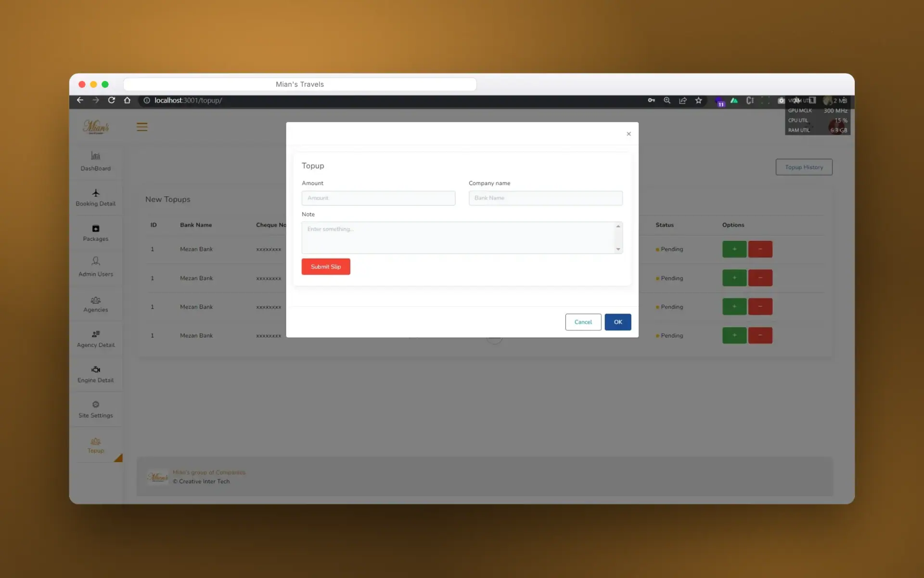Open DashBoard in the sidebar

click(x=96, y=161)
